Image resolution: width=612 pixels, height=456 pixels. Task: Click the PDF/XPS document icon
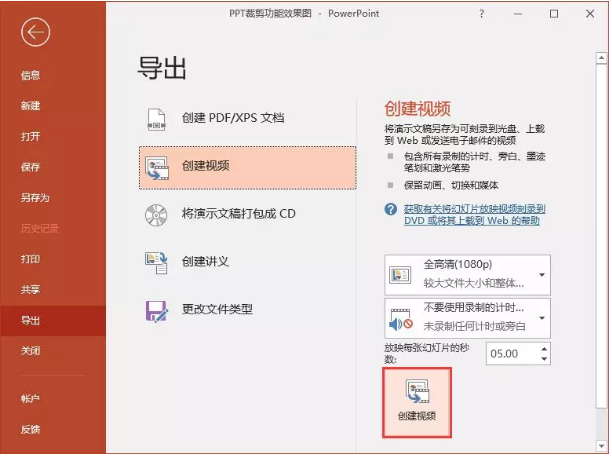click(x=157, y=119)
